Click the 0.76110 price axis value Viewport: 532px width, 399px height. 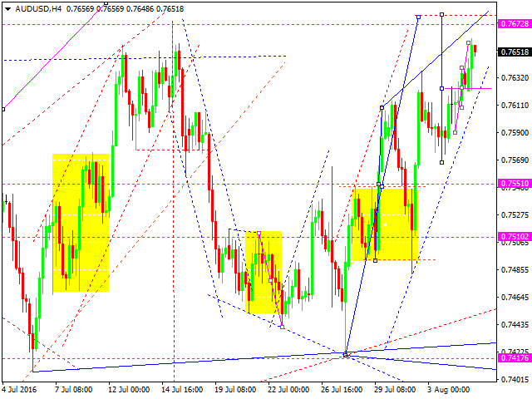coord(515,106)
